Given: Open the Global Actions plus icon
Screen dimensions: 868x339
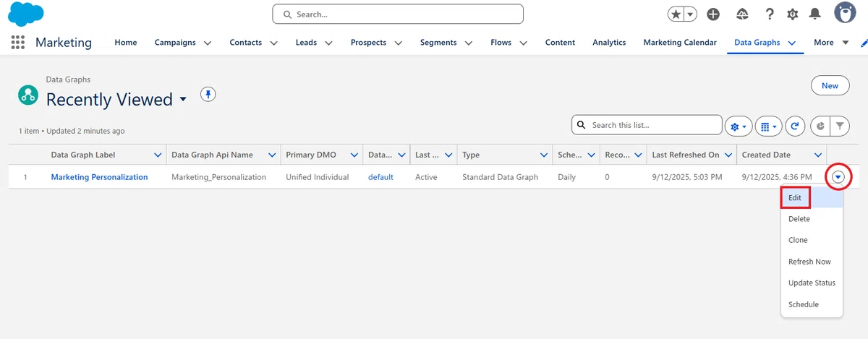Looking at the screenshot, I should (x=713, y=14).
